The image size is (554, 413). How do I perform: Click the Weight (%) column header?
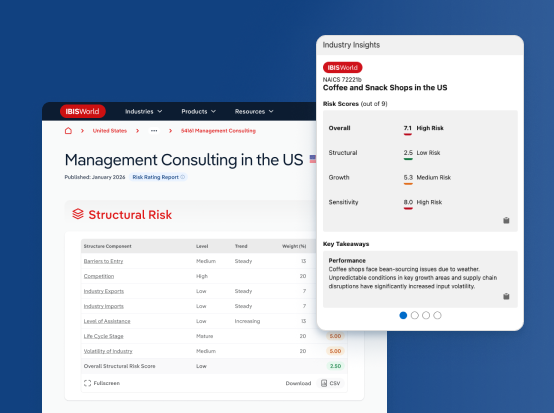coord(294,246)
